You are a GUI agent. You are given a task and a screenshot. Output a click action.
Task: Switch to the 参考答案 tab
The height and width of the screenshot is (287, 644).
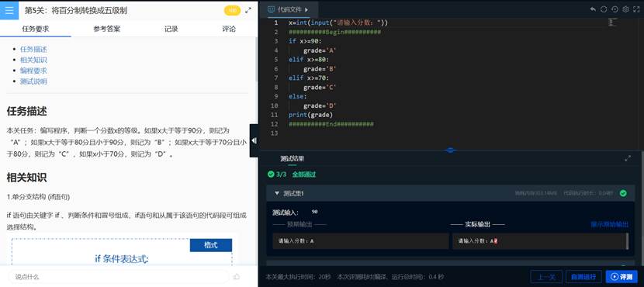click(107, 29)
